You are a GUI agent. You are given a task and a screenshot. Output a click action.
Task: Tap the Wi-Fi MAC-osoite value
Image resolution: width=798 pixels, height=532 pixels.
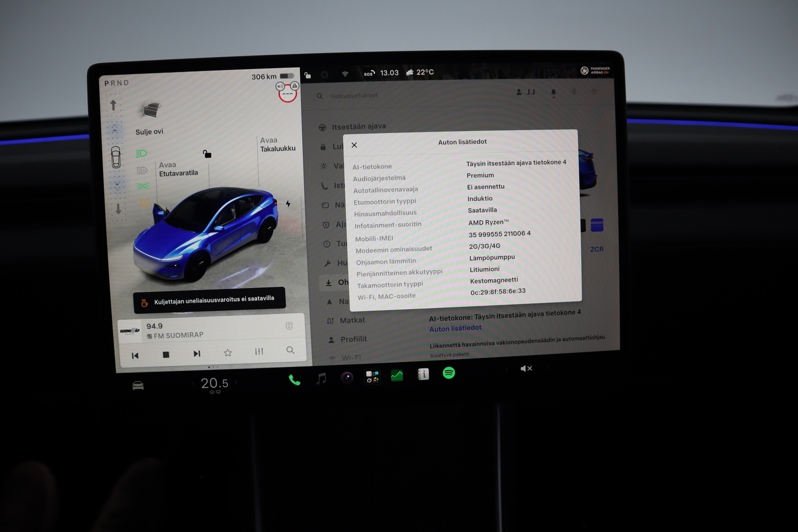[498, 292]
